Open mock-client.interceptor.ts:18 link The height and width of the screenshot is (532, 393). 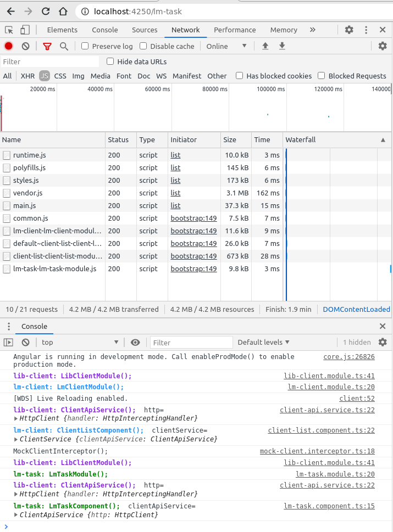coord(317,451)
